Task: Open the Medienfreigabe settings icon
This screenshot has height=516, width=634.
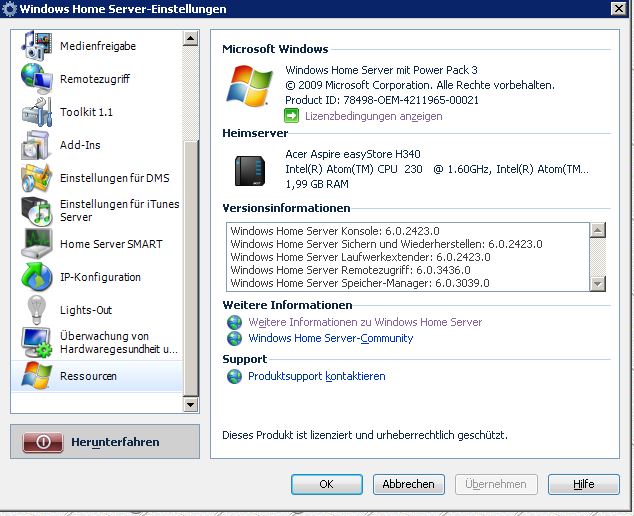Action: [x=36, y=46]
